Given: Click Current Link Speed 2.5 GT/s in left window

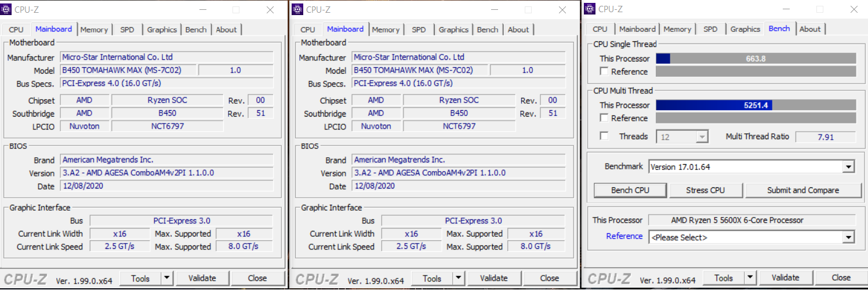Looking at the screenshot, I should point(119,246).
